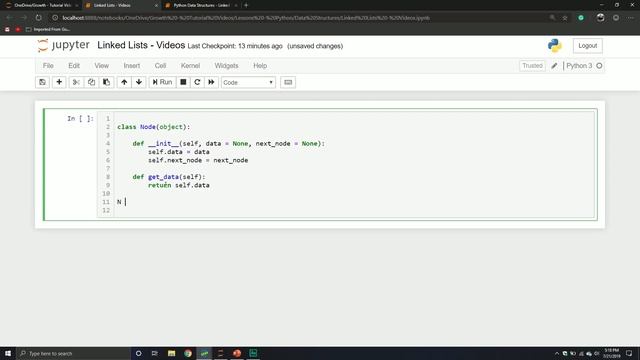Open the cell type Code dropdown
Image resolution: width=640 pixels, height=360 pixels.
[248, 82]
